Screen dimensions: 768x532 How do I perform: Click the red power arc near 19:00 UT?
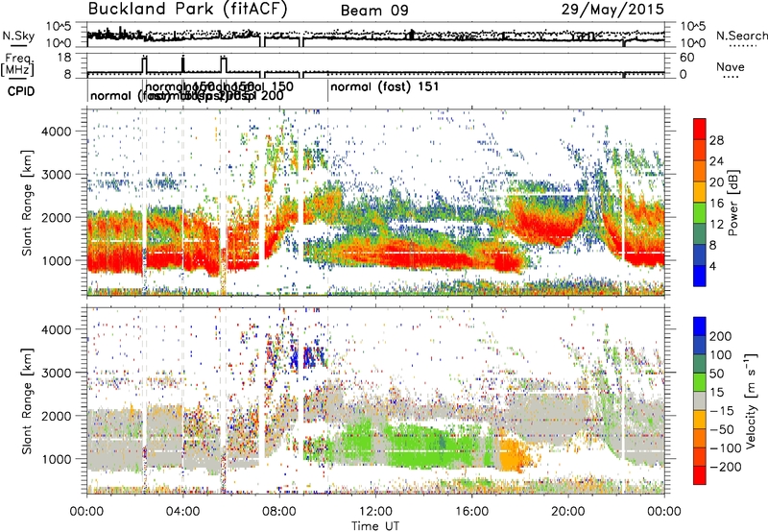pyautogui.click(x=546, y=228)
